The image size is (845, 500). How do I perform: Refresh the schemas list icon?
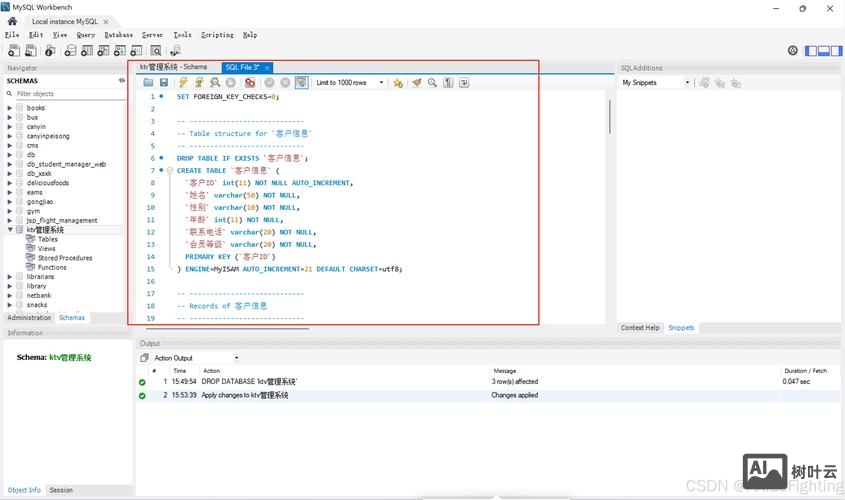click(122, 80)
